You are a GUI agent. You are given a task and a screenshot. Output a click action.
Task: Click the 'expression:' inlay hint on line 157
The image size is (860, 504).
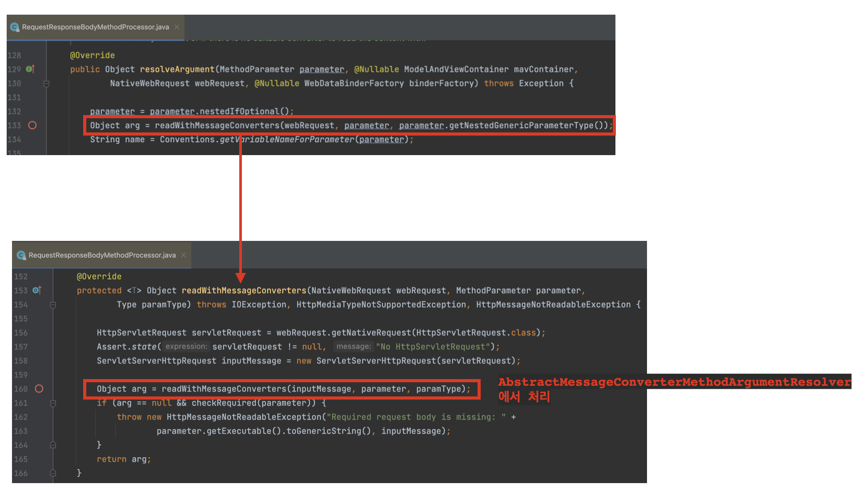pyautogui.click(x=186, y=347)
